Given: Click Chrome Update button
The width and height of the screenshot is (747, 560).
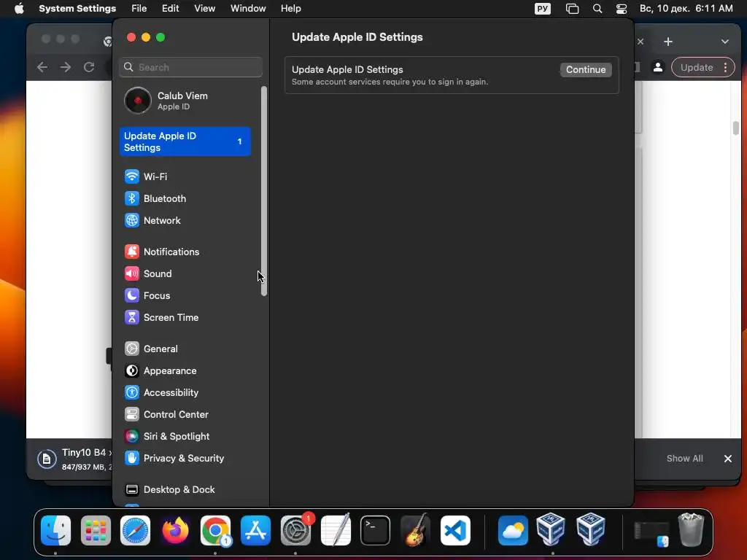Looking at the screenshot, I should [x=696, y=67].
